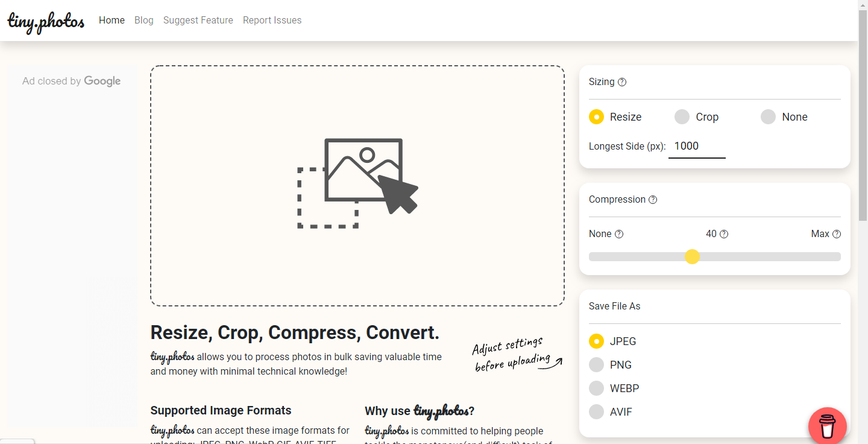
Task: Open the Sizing help question mark
Action: (622, 82)
